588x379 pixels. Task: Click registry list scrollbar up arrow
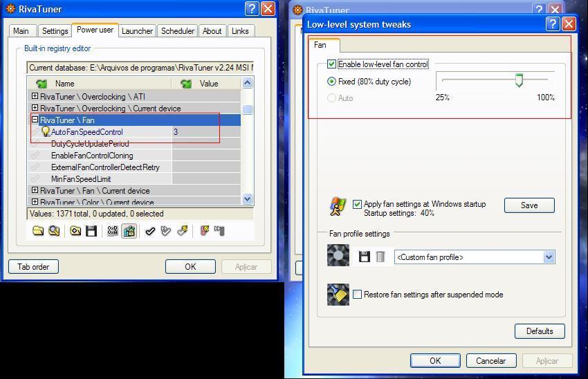tap(247, 82)
